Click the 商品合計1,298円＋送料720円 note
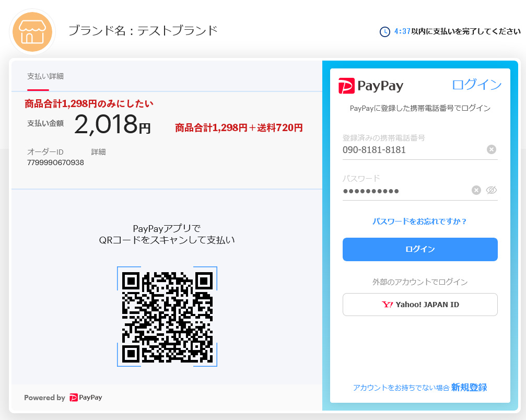This screenshot has width=526, height=420. point(239,128)
